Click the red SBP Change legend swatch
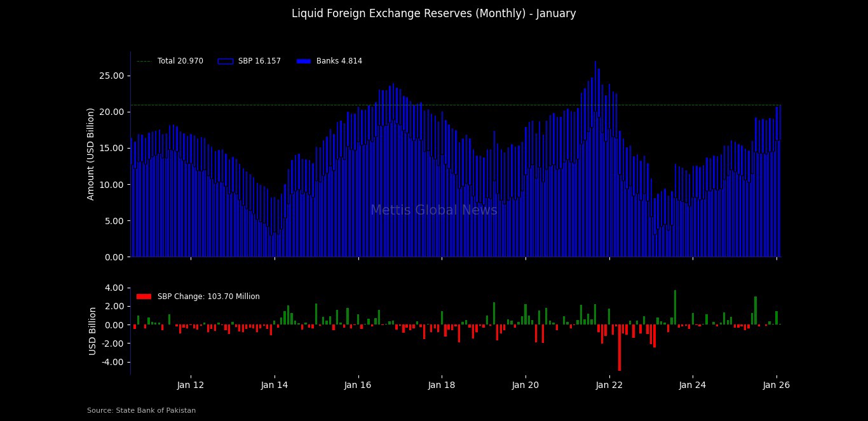 click(144, 297)
